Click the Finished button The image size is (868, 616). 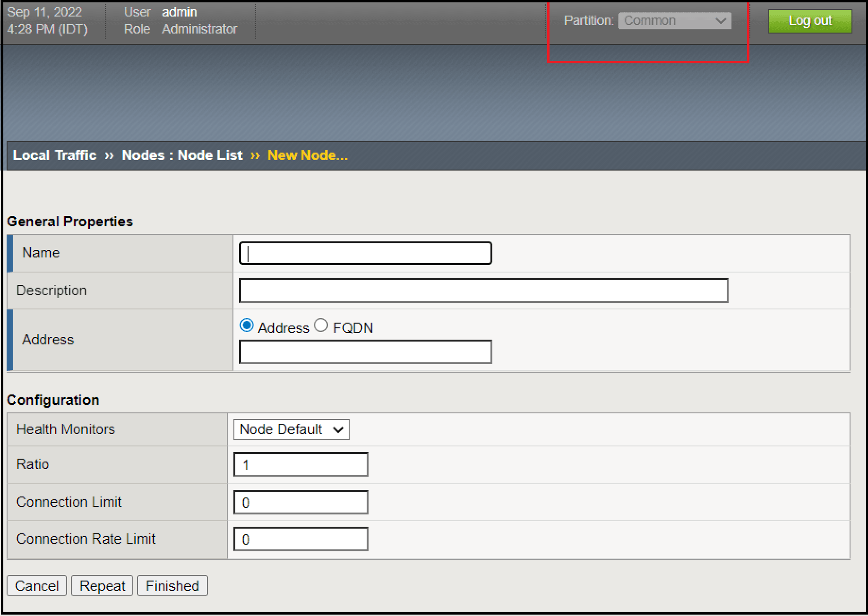pos(172,586)
